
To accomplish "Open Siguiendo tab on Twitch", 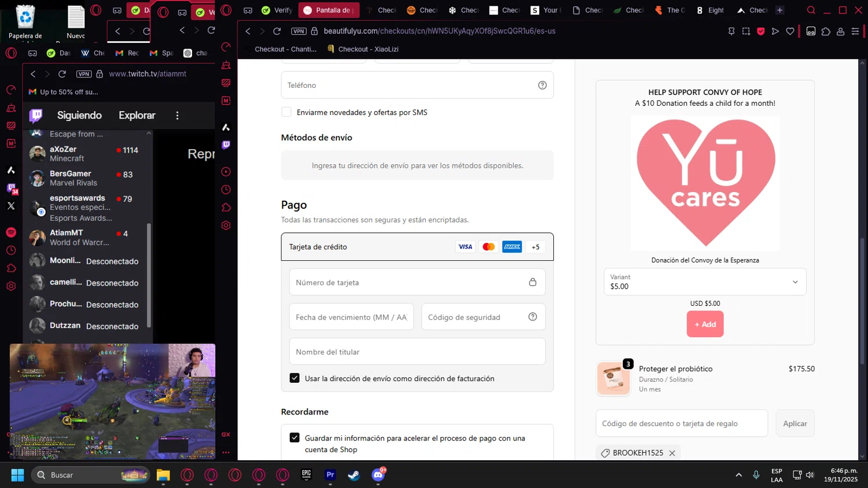I will (x=79, y=116).
